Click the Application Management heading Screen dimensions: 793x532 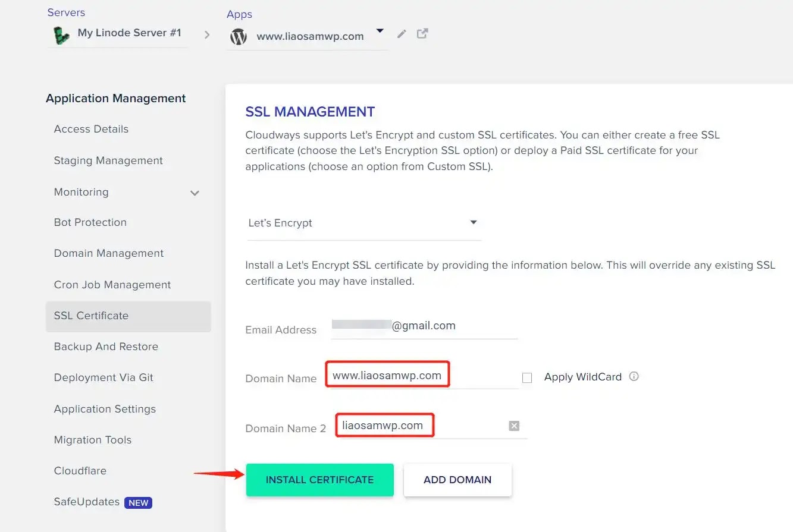pyautogui.click(x=116, y=99)
